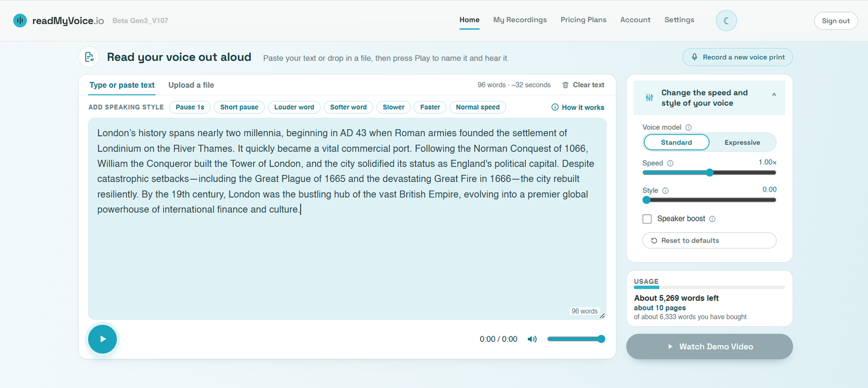Click the Sign out button
Image resolution: width=868 pixels, height=388 pixels.
click(835, 21)
